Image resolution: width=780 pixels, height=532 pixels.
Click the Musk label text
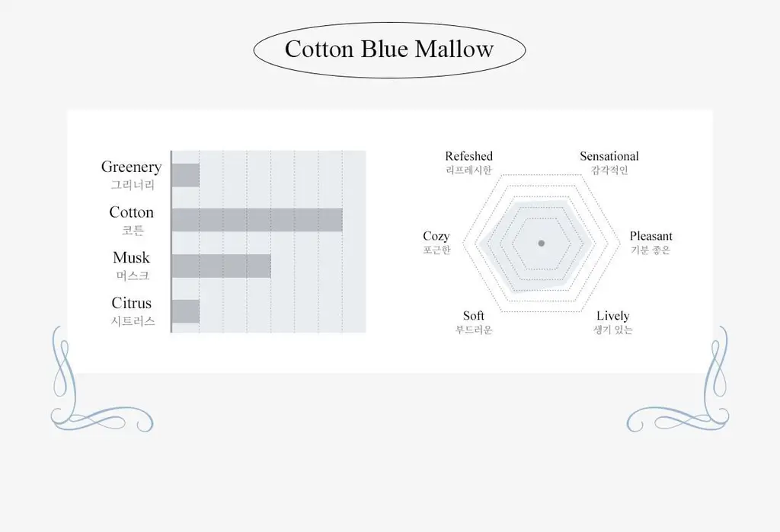[131, 257]
